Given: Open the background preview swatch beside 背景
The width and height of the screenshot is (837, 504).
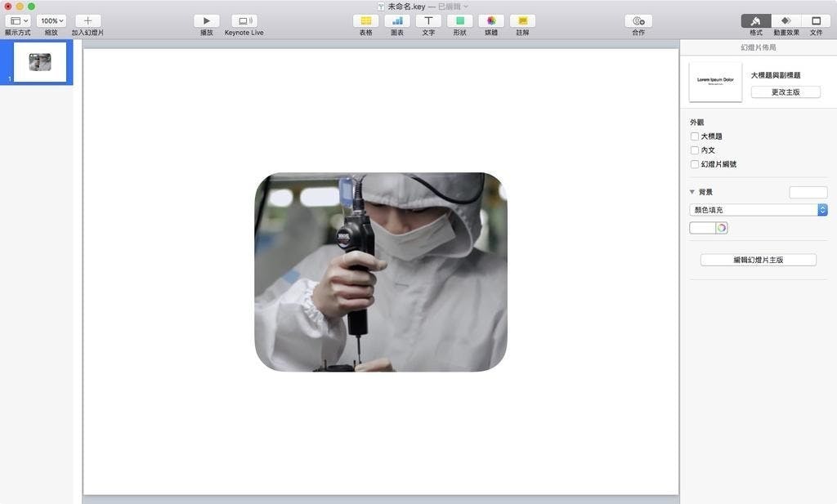Looking at the screenshot, I should click(808, 193).
